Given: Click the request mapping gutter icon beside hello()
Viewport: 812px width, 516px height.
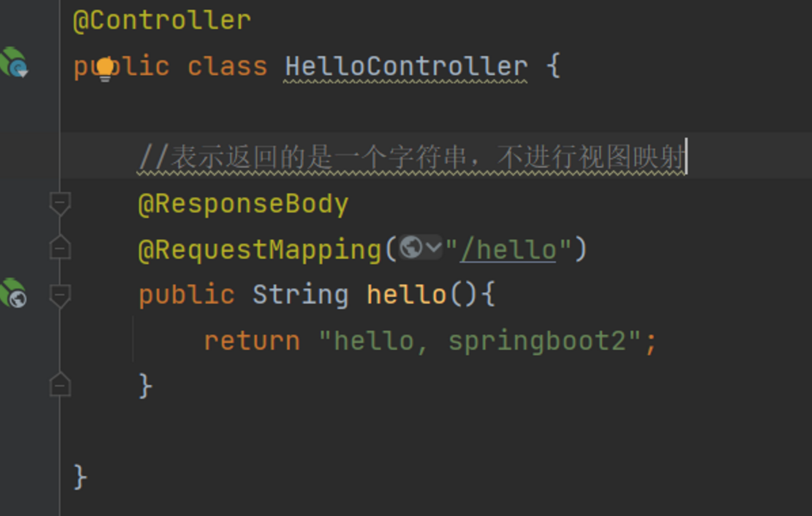Looking at the screenshot, I should [x=14, y=294].
